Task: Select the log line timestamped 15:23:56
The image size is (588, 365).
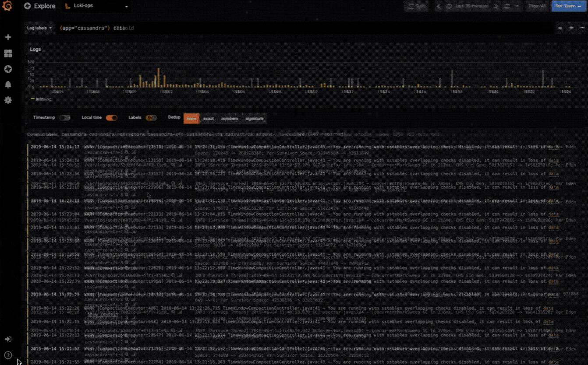Action: click(294, 174)
